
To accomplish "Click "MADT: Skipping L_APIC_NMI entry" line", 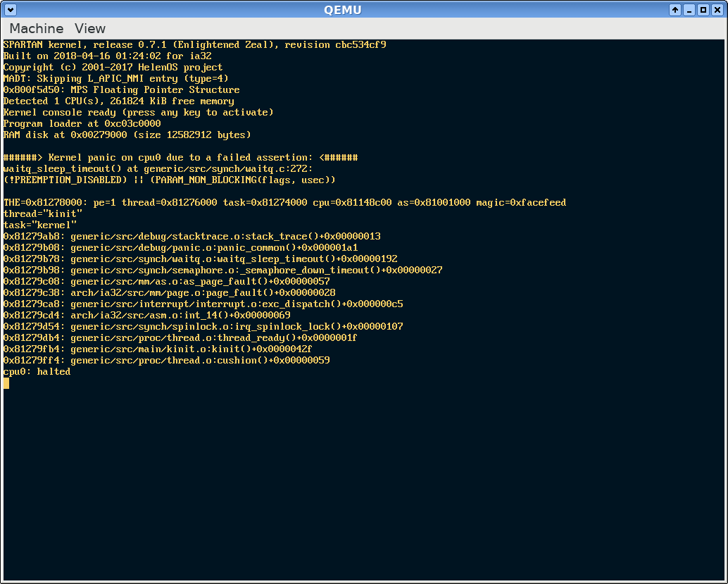I will (x=115, y=78).
